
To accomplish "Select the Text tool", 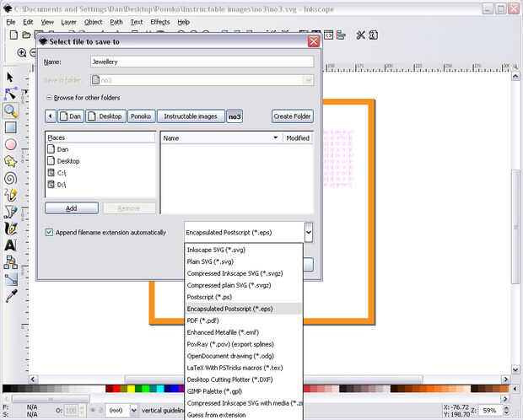I will (10, 245).
